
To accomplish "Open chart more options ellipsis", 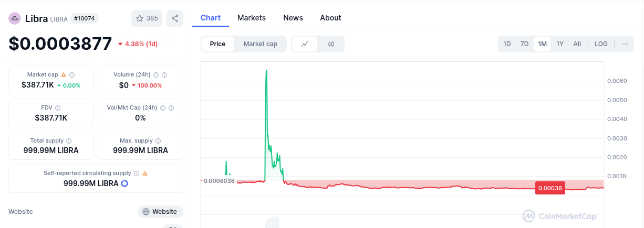I will (x=625, y=44).
